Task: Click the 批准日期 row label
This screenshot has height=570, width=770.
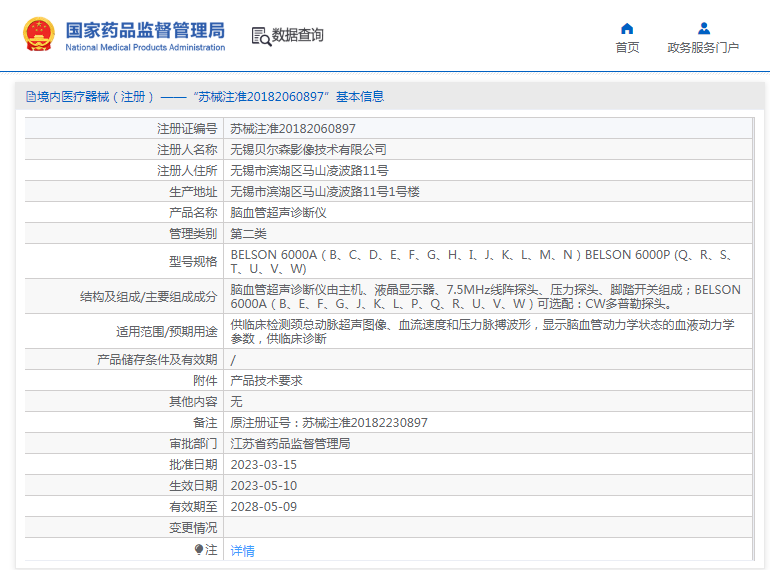Action: pyautogui.click(x=193, y=465)
